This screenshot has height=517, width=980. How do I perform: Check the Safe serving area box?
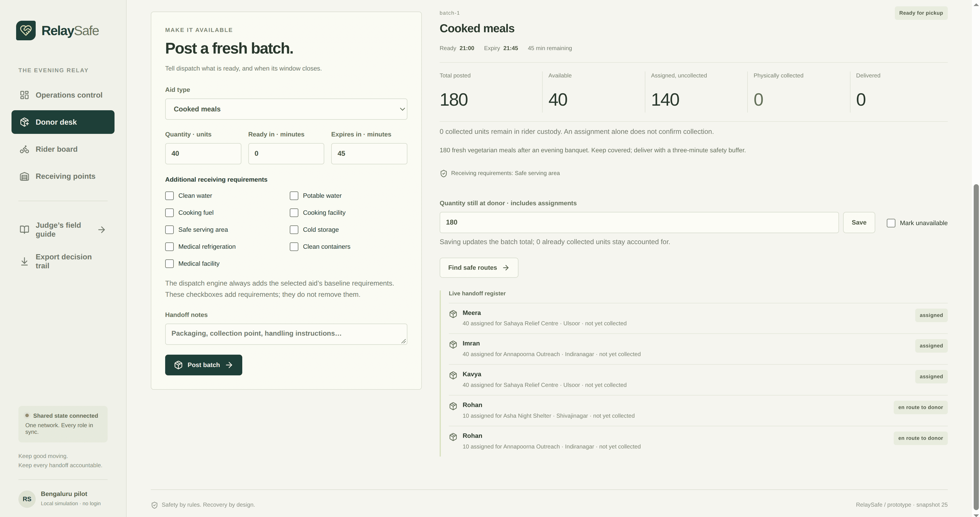pyautogui.click(x=169, y=229)
